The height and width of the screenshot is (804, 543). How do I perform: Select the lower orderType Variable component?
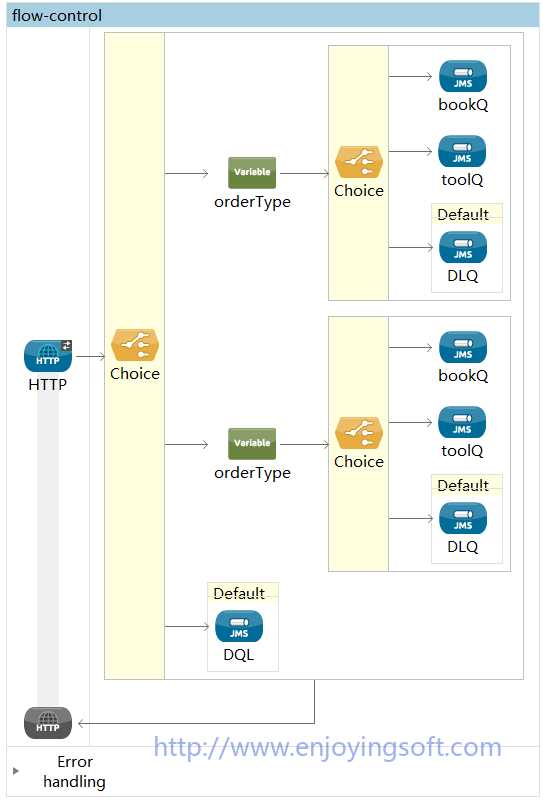pos(252,444)
